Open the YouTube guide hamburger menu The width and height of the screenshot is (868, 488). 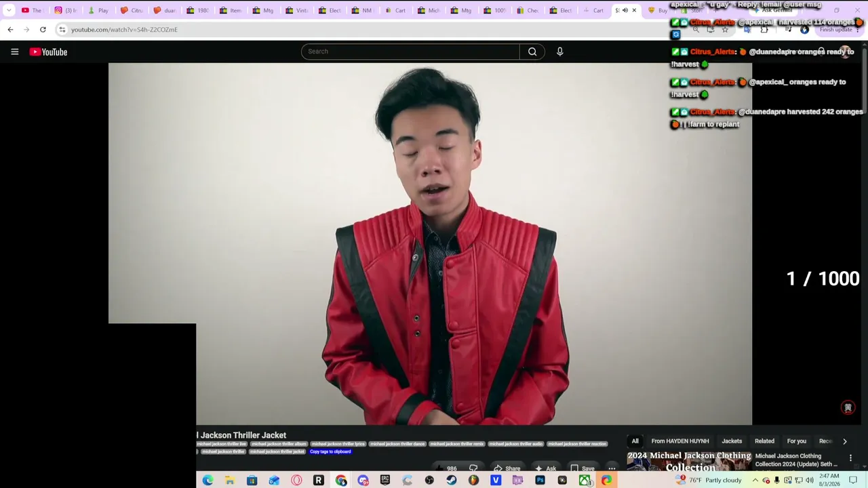tap(14, 52)
